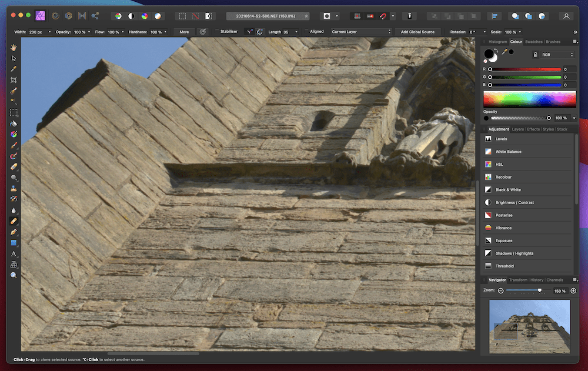Image resolution: width=588 pixels, height=371 pixels.
Task: Switch to the Swatches tab
Action: click(534, 42)
